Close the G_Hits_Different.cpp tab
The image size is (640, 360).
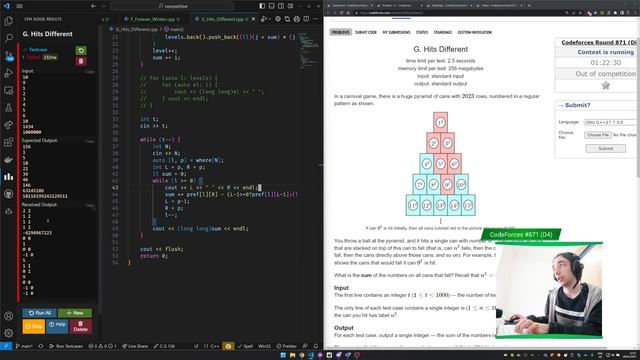(x=253, y=19)
